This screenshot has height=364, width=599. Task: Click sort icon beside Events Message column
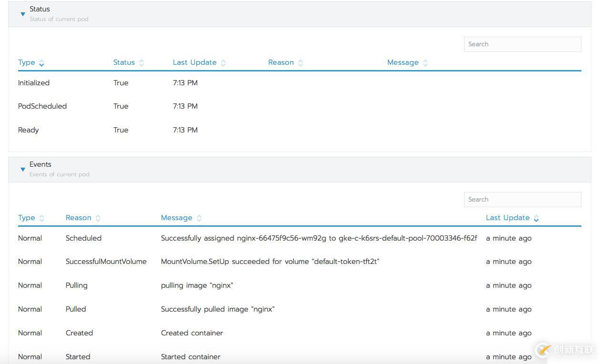coord(199,218)
